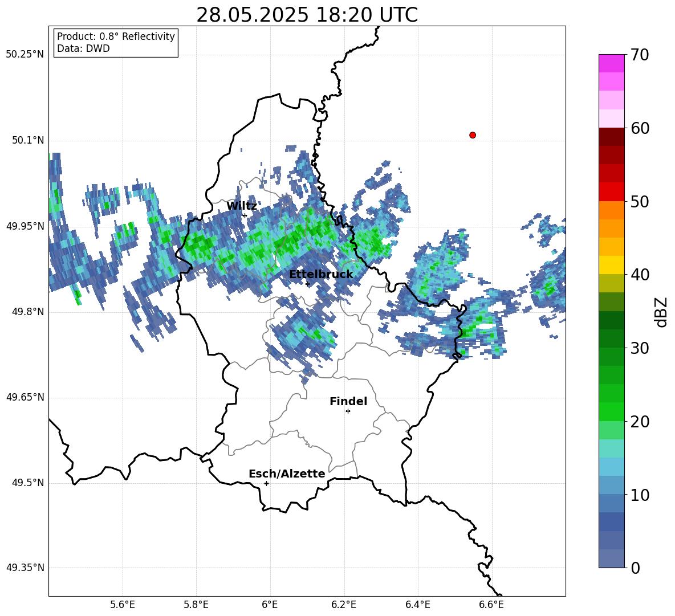
Task: Click the 60 dBZ colorbar label
Action: pos(640,128)
